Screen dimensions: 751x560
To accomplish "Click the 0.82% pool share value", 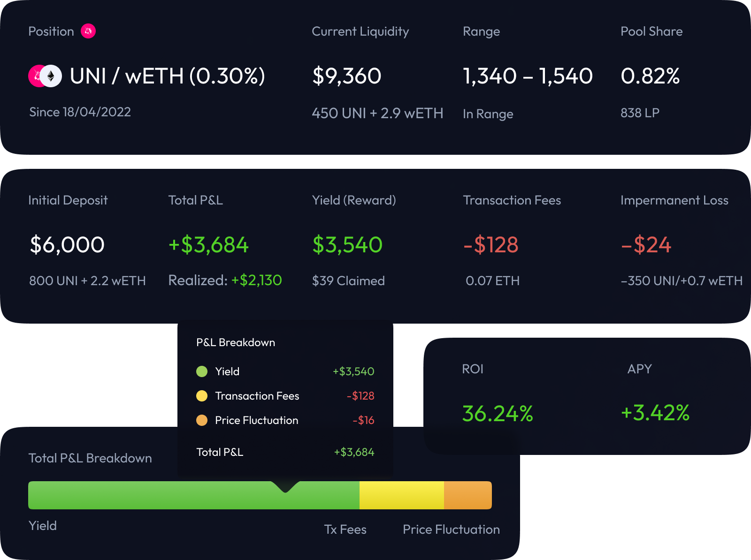I will point(650,76).
